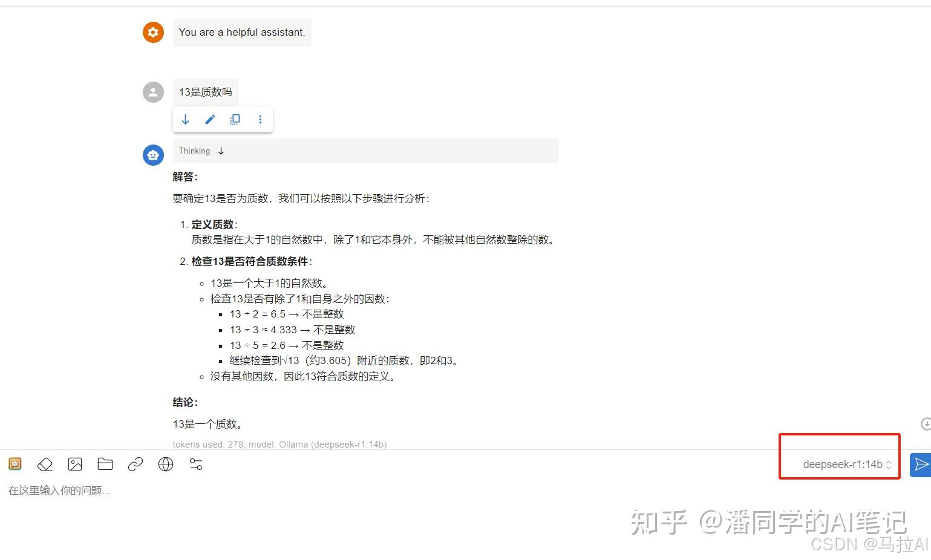The image size is (931, 560).
Task: Click the user message 13是质数吗
Action: pos(206,92)
